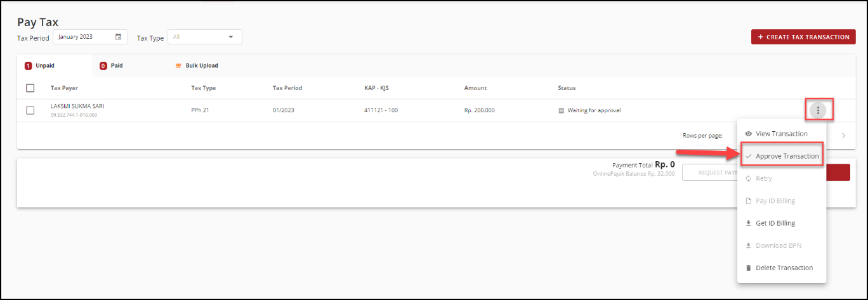Click the calendar icon in Tax Period
This screenshot has width=868, height=300.
[x=118, y=37]
